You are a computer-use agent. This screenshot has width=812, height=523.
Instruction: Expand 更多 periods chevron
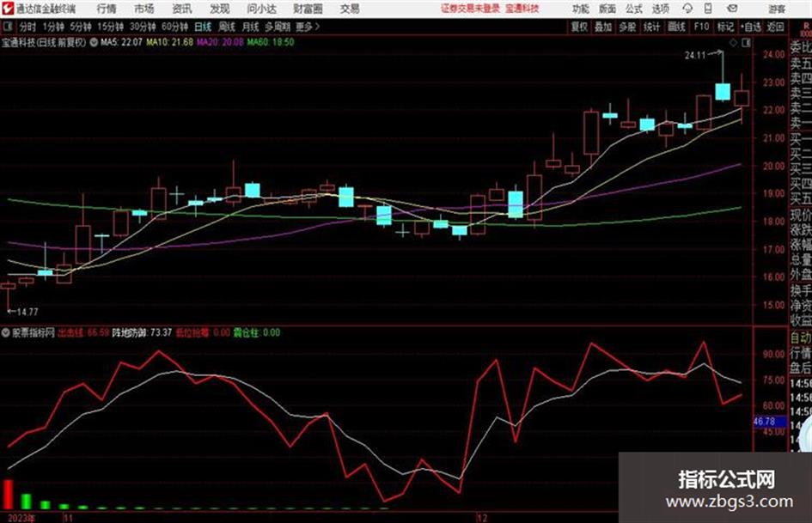tap(317, 27)
